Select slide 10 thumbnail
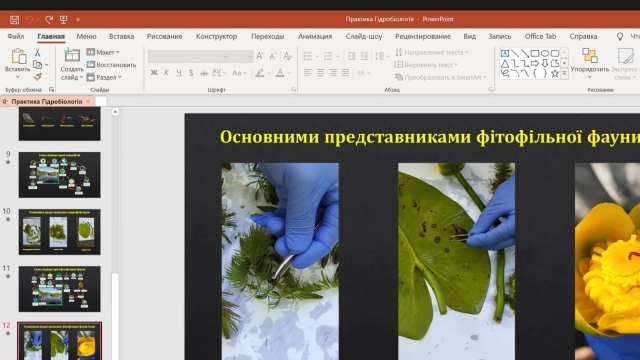The width and height of the screenshot is (640, 360). 60,232
